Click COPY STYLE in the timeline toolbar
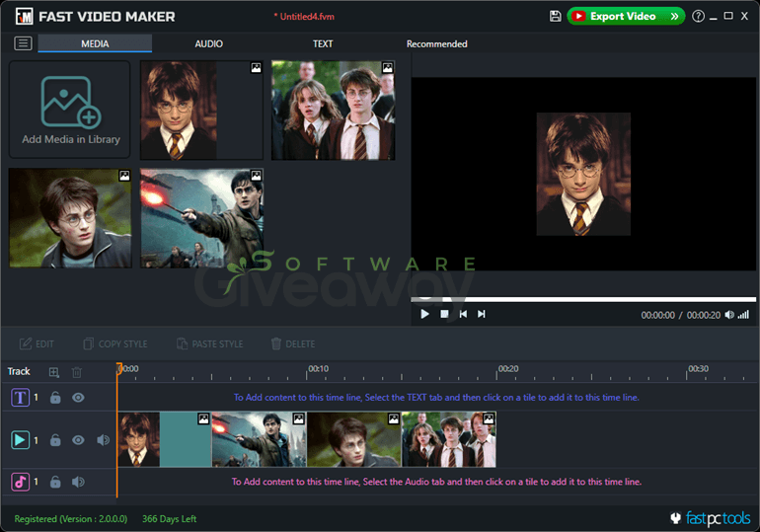 pyautogui.click(x=115, y=344)
